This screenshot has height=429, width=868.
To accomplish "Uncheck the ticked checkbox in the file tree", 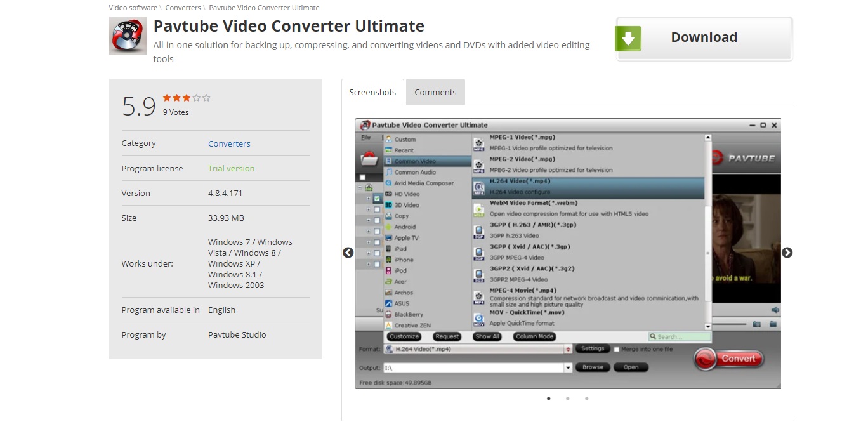I will [x=377, y=199].
